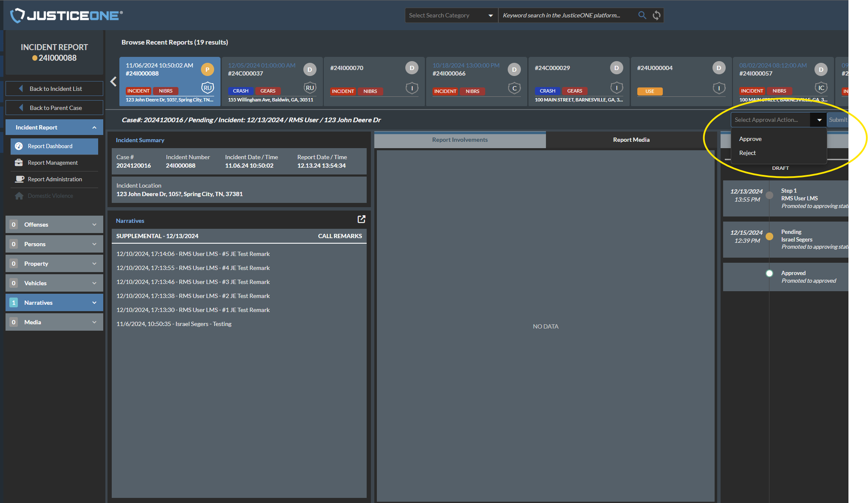Viewport: 868px width, 503px height.
Task: Go Back to Incident List
Action: pos(54,89)
